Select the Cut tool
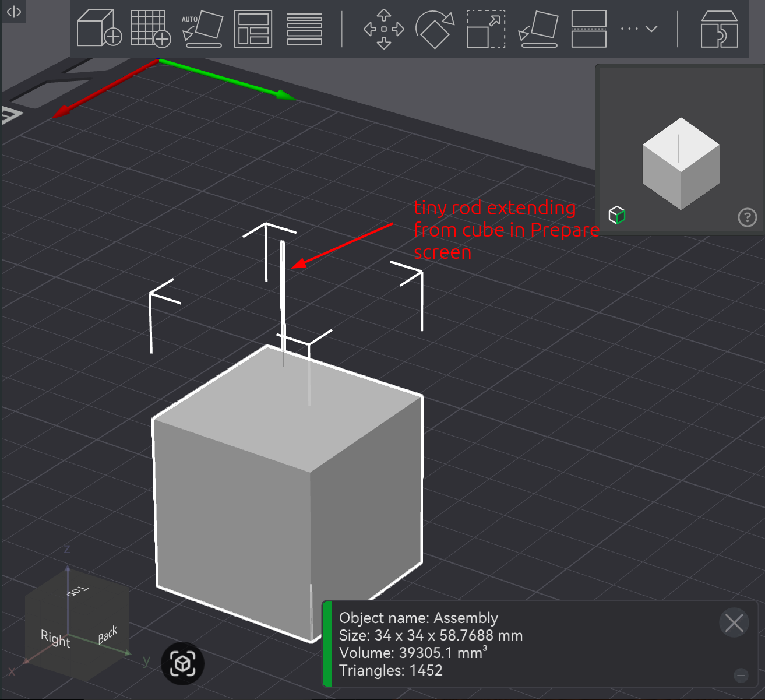 click(x=589, y=29)
